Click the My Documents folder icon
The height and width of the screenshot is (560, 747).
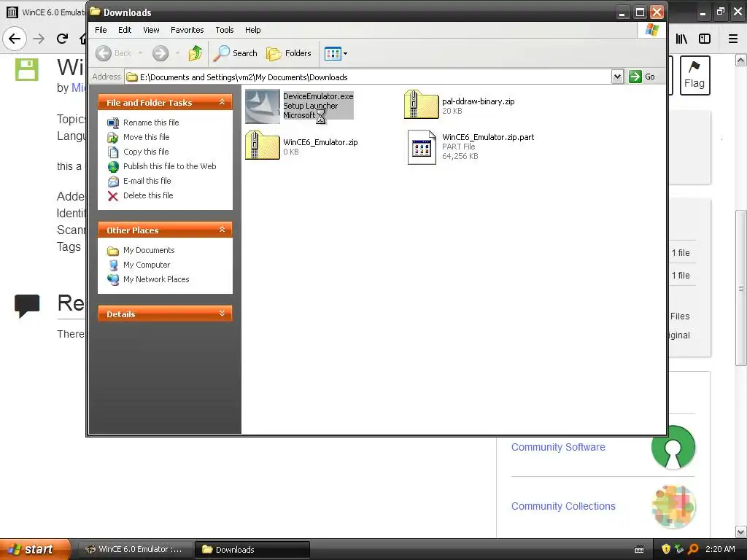coord(113,251)
